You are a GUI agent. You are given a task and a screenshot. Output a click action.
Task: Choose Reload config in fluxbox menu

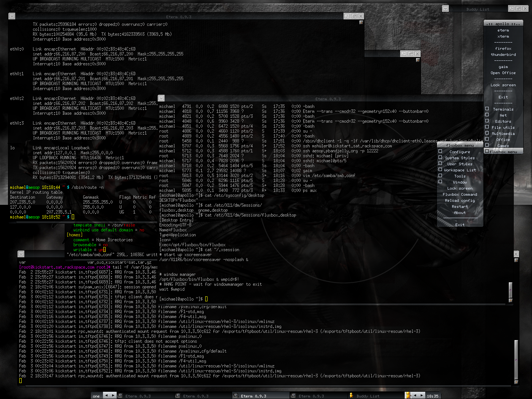[x=460, y=200]
